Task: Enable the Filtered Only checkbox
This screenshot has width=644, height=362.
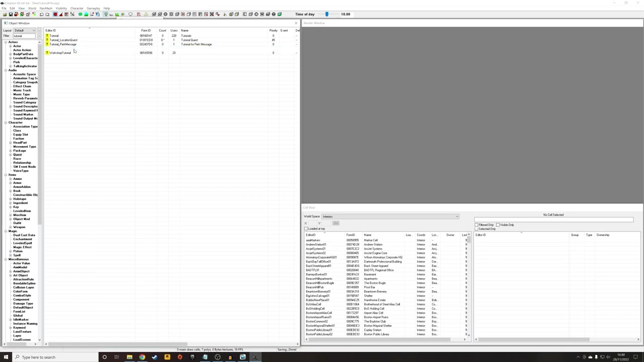Action: point(476,225)
